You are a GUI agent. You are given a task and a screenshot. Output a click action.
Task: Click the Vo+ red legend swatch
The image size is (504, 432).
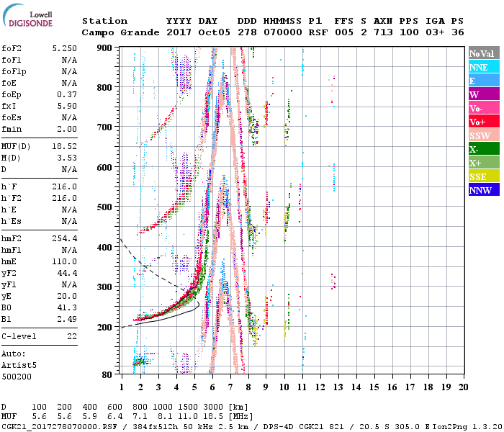(x=484, y=122)
